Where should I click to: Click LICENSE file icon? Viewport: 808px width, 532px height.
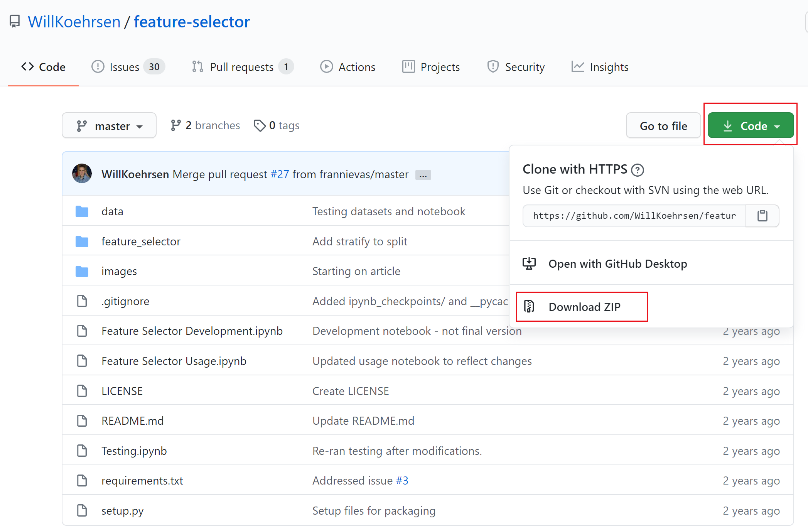pos(82,391)
